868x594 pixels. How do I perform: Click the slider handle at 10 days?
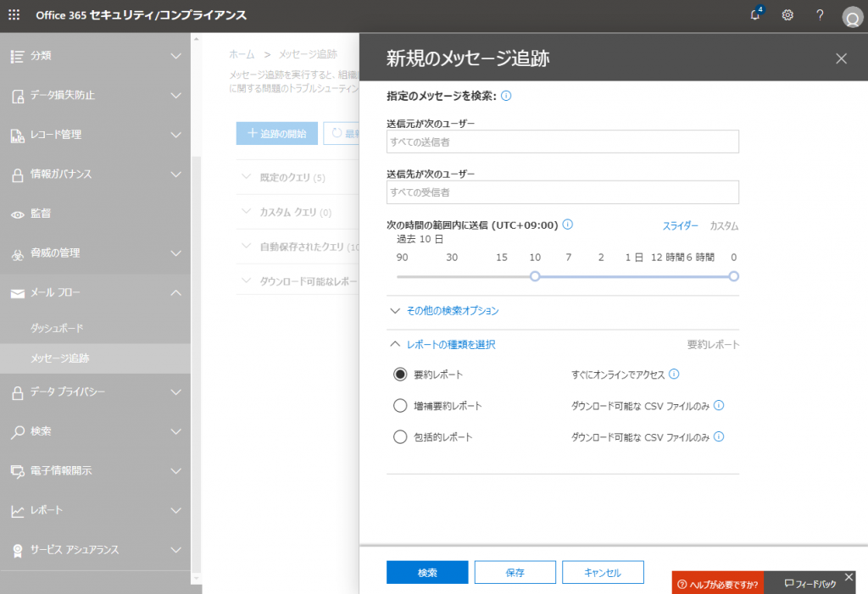[x=535, y=276]
